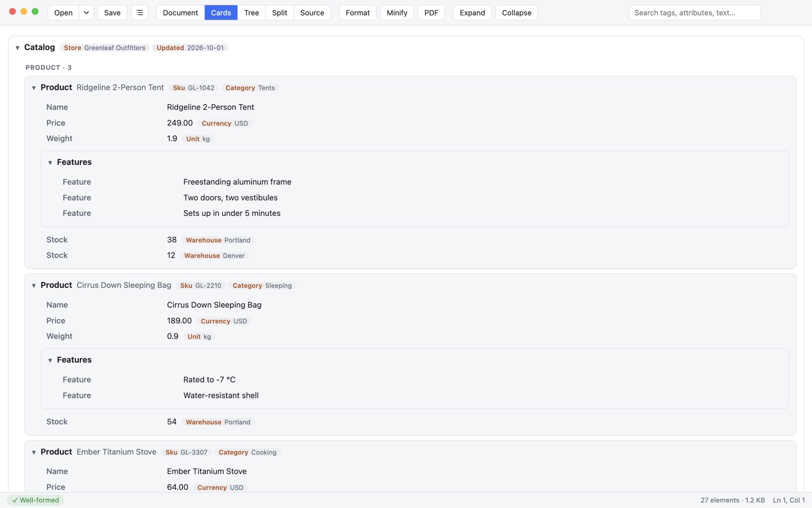Click the Sku GL-1042 attribute tag
This screenshot has width=812, height=508.
193,88
